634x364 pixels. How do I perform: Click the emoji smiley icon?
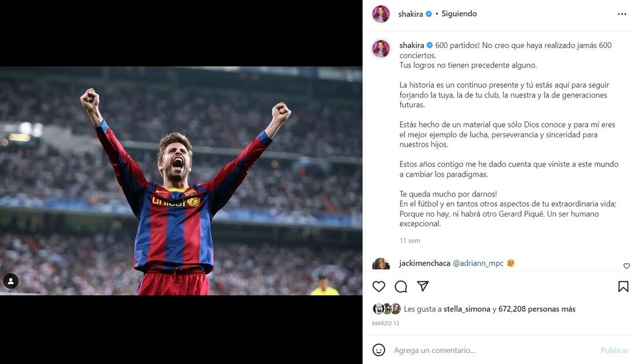[x=379, y=350]
